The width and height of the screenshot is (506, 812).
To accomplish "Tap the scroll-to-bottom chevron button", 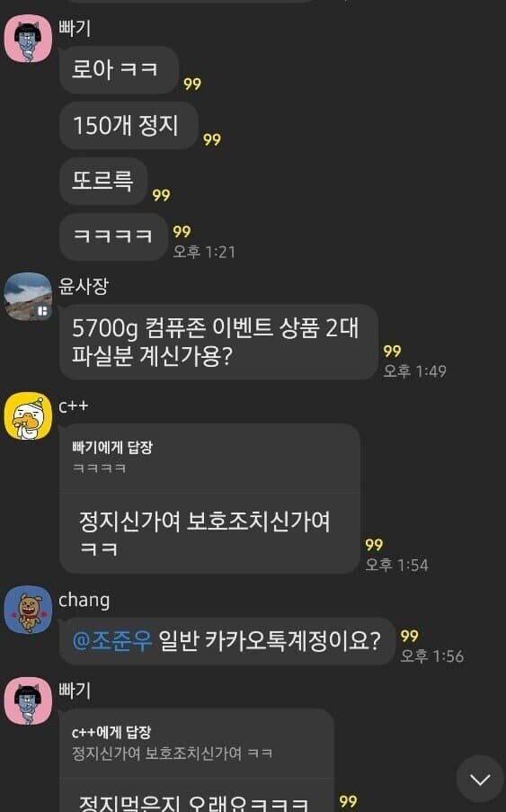I will click(480, 779).
